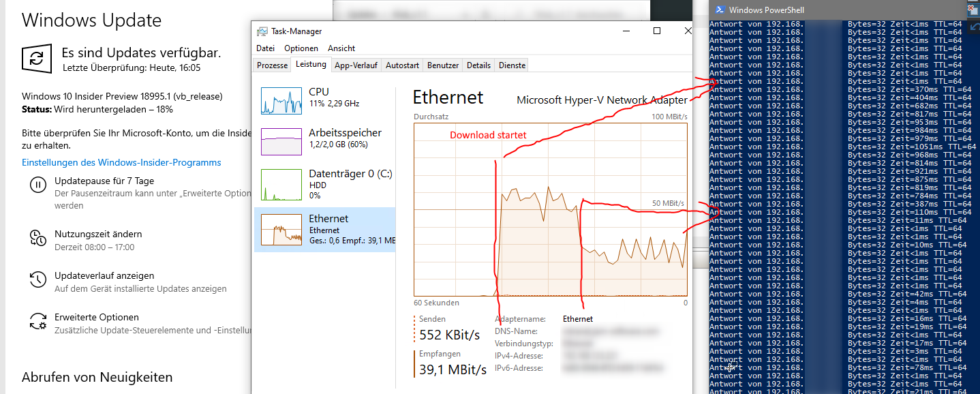The image size is (980, 394).
Task: Click the gear icon for Erweiterte Optionen
Action: [x=37, y=320]
